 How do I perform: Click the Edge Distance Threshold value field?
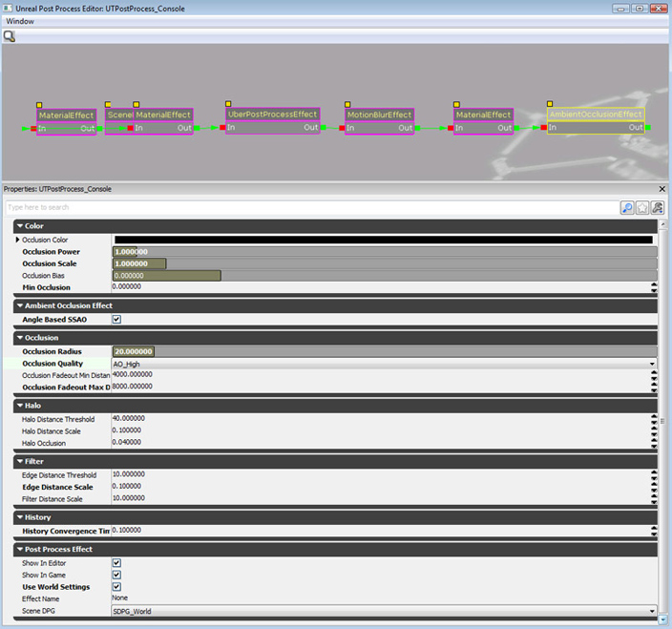pos(381,474)
